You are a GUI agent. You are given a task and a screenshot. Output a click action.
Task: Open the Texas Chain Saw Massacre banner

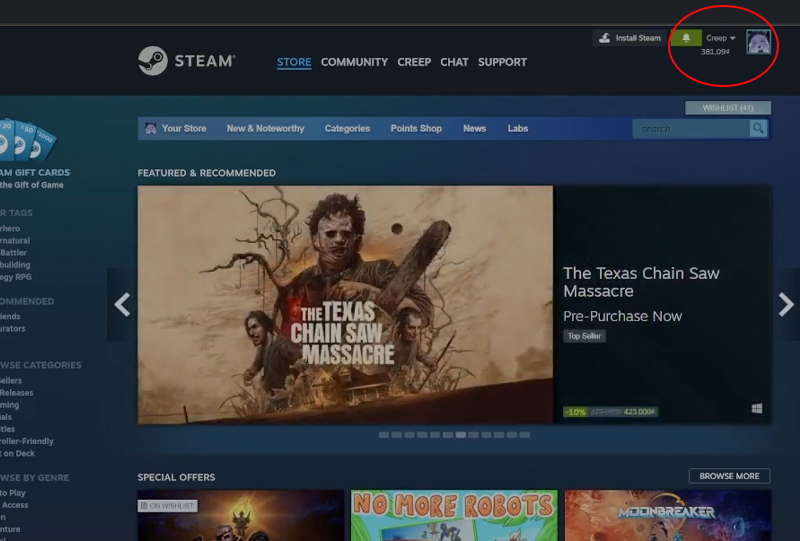(x=345, y=305)
